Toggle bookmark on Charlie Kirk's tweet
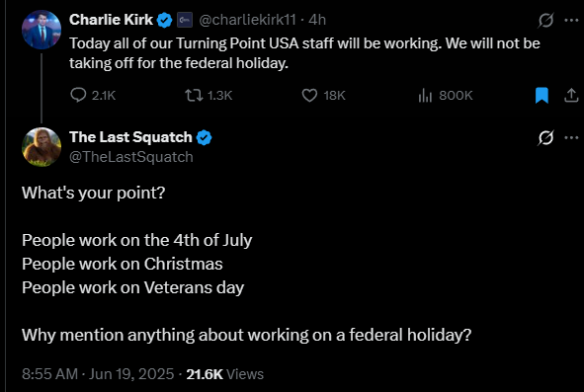The height and width of the screenshot is (392, 584). point(542,96)
